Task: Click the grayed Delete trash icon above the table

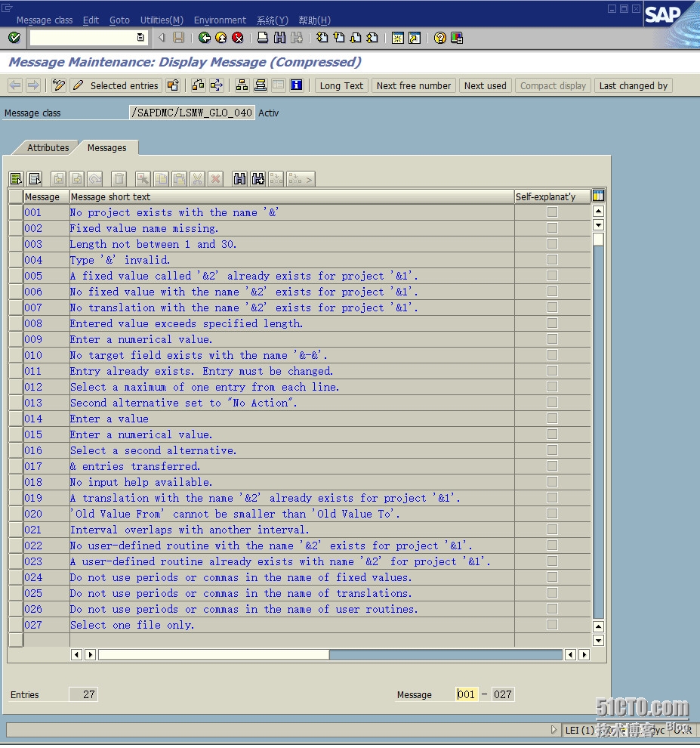Action: point(119,179)
